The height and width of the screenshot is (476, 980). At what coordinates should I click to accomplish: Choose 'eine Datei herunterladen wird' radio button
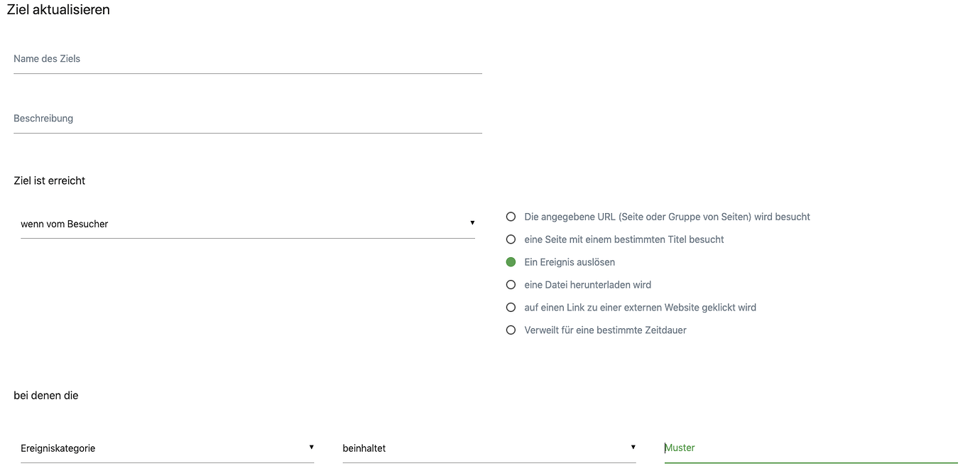pyautogui.click(x=511, y=285)
